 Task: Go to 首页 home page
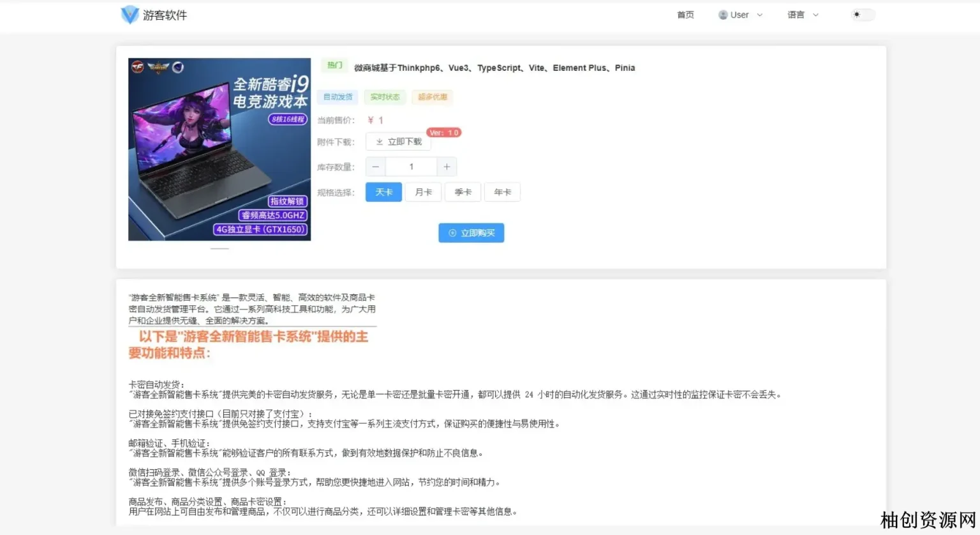click(x=685, y=15)
